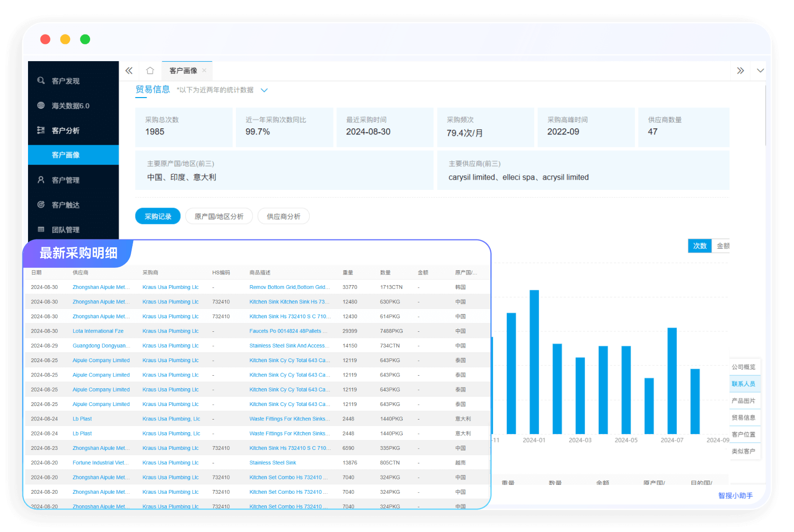
Task: Click the double-left arrow collapse icon
Action: tap(129, 70)
